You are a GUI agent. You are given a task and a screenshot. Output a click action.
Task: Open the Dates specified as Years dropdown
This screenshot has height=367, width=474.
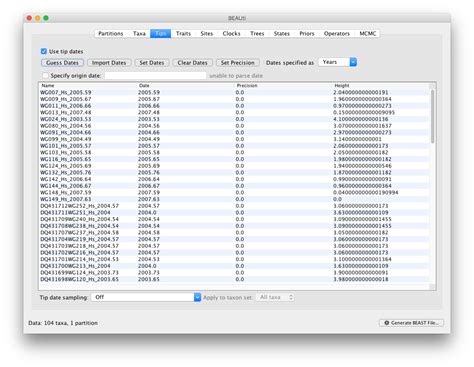[337, 62]
